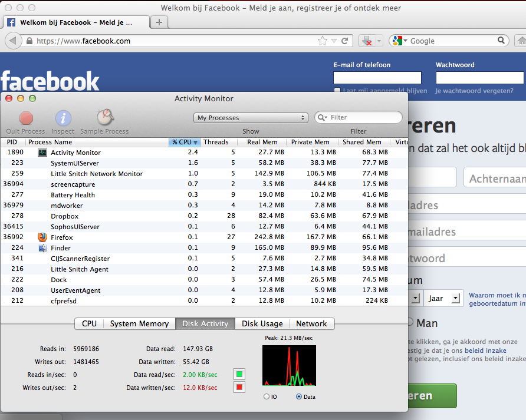This screenshot has width=526, height=420.
Task: Click the Je wachtwoord vergeten link
Action: (x=474, y=91)
